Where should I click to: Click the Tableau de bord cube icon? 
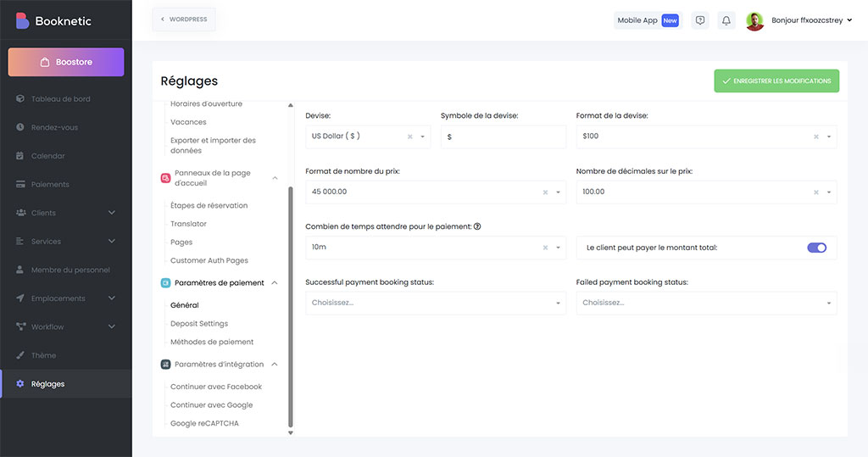(20, 98)
